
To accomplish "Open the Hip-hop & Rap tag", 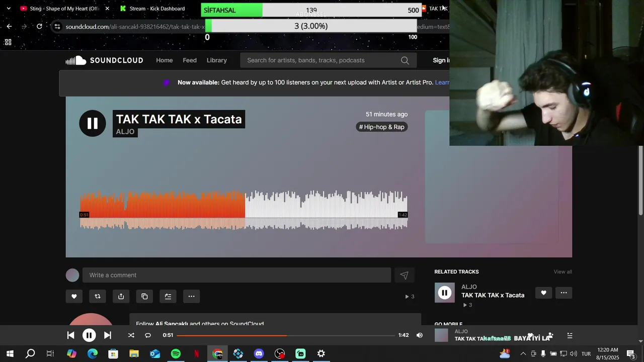I will pos(382,127).
